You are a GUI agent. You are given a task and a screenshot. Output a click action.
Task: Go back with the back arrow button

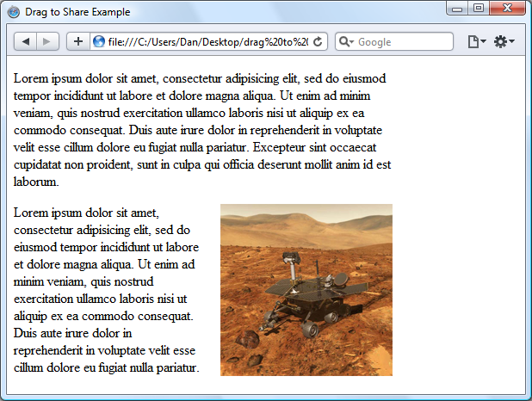click(x=25, y=41)
